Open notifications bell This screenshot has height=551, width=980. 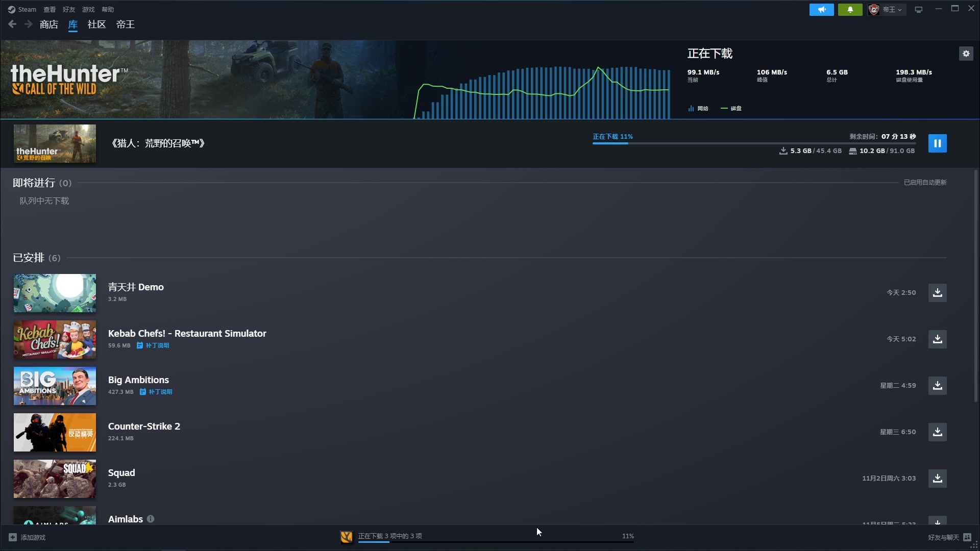(850, 10)
